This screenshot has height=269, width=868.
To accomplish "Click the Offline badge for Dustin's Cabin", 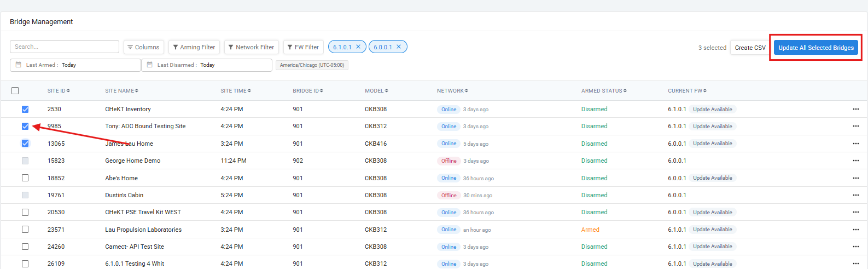I will (x=448, y=195).
